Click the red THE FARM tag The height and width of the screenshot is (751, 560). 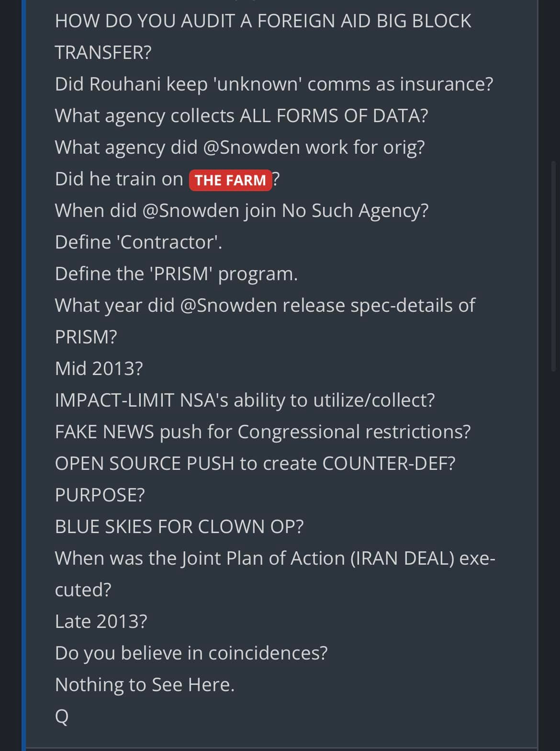click(x=231, y=180)
